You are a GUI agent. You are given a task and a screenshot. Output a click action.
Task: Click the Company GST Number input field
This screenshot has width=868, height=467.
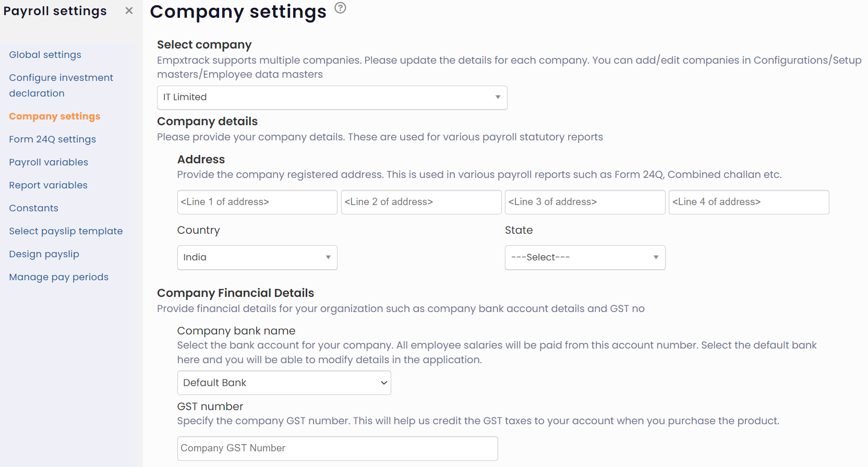coord(337,448)
